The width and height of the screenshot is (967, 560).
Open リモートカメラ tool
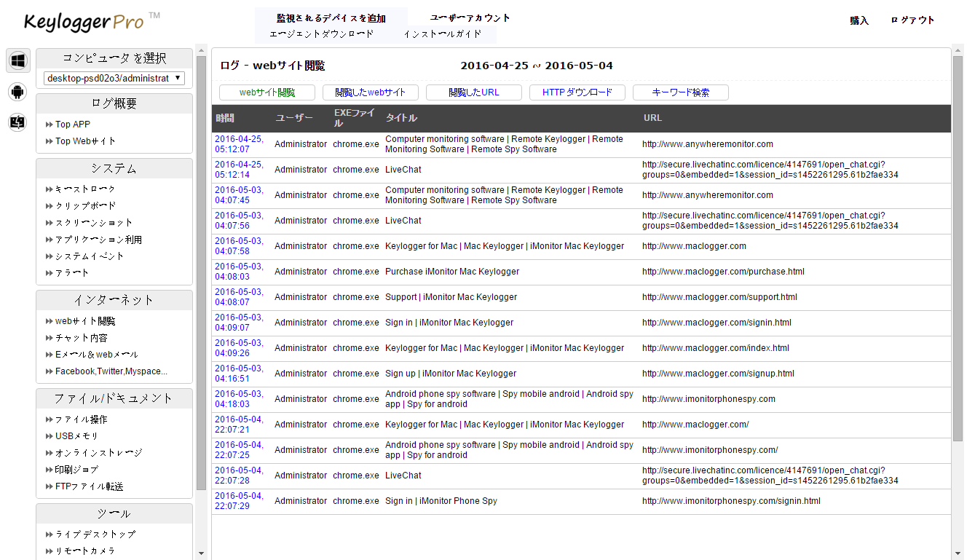85,551
